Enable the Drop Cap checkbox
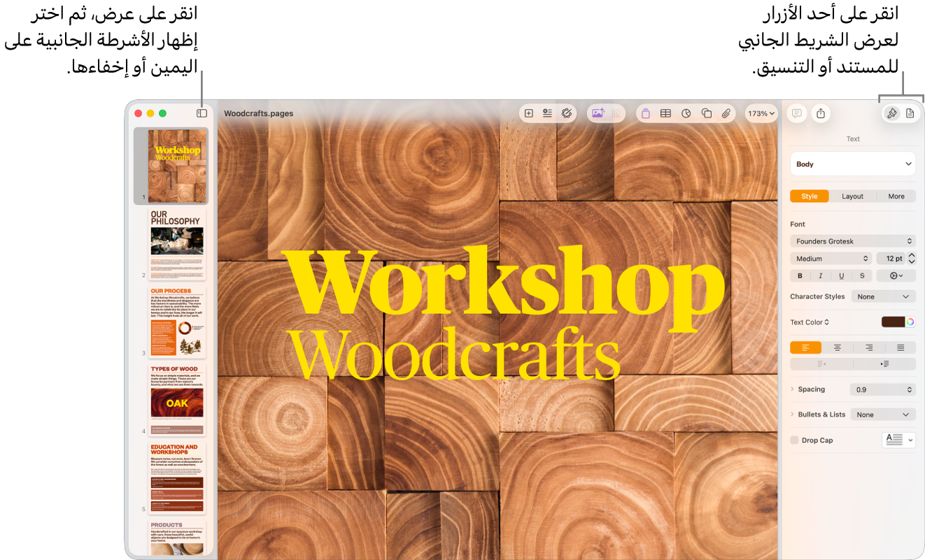Screen dimensions: 925x560 [794, 440]
